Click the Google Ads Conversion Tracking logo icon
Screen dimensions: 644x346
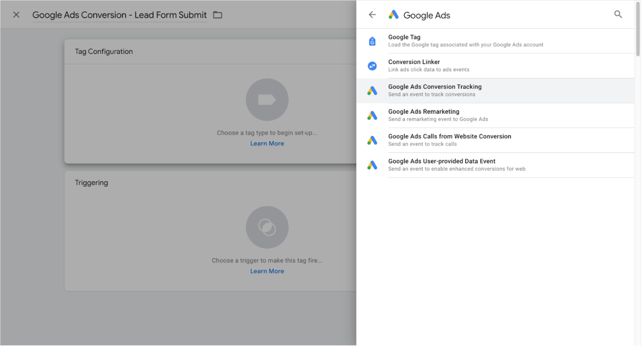pos(372,91)
